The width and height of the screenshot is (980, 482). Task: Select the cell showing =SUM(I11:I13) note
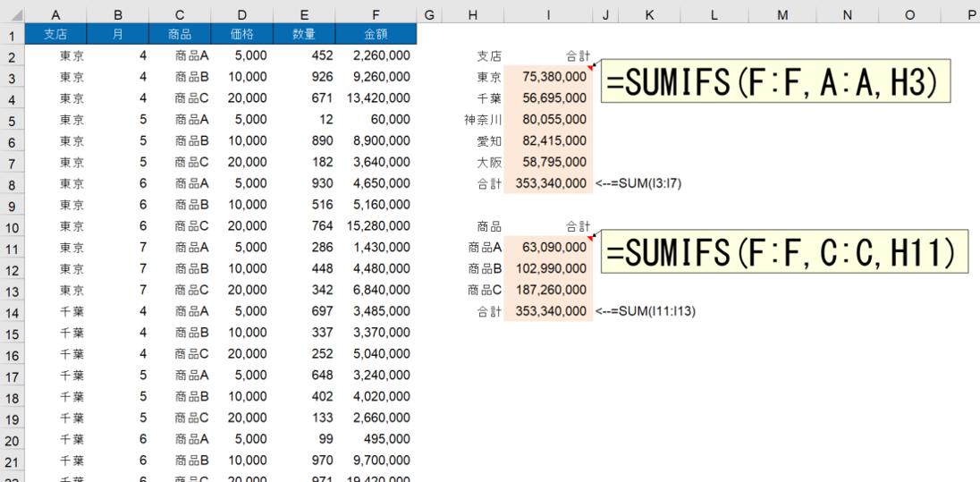pyautogui.click(x=606, y=311)
